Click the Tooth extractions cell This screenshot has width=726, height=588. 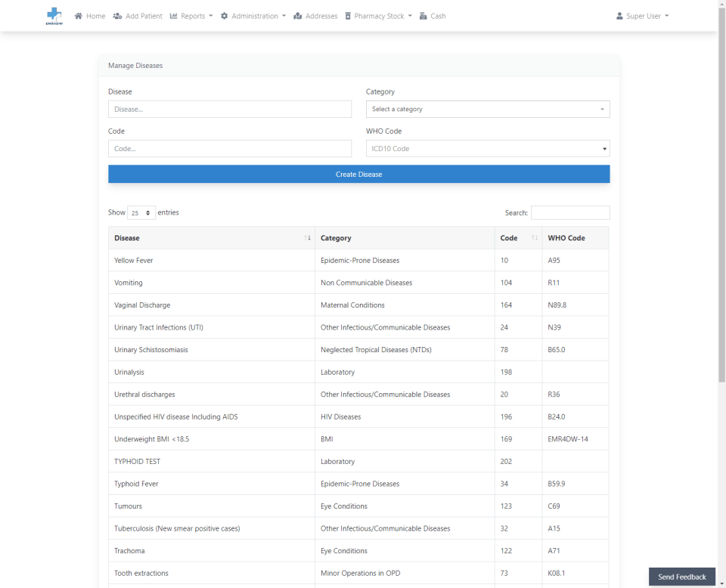pos(212,573)
